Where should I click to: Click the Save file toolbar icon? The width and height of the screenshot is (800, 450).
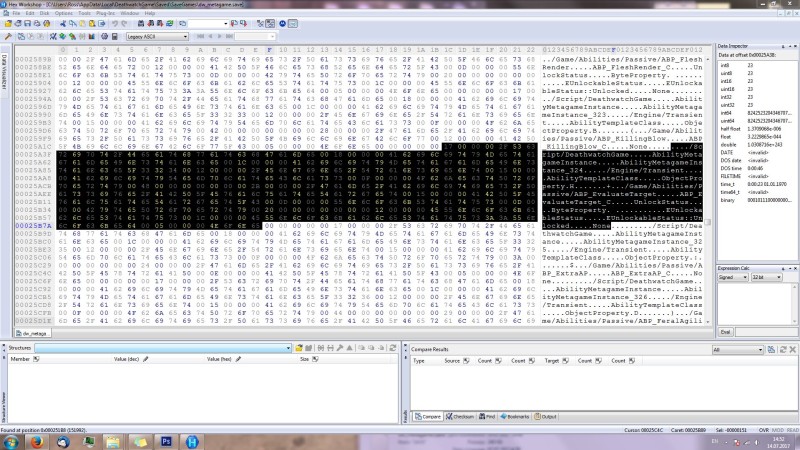(28, 23)
